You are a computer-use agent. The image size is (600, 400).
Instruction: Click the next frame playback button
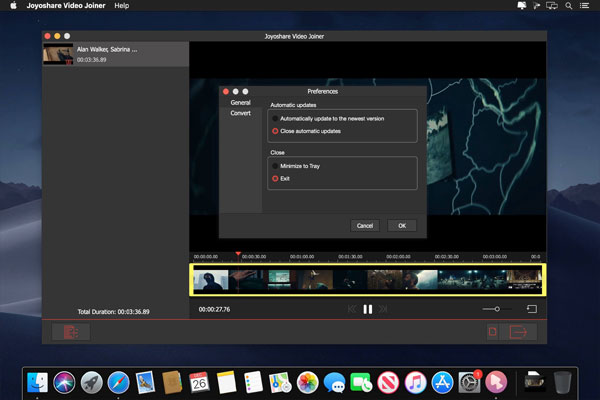pos(385,309)
